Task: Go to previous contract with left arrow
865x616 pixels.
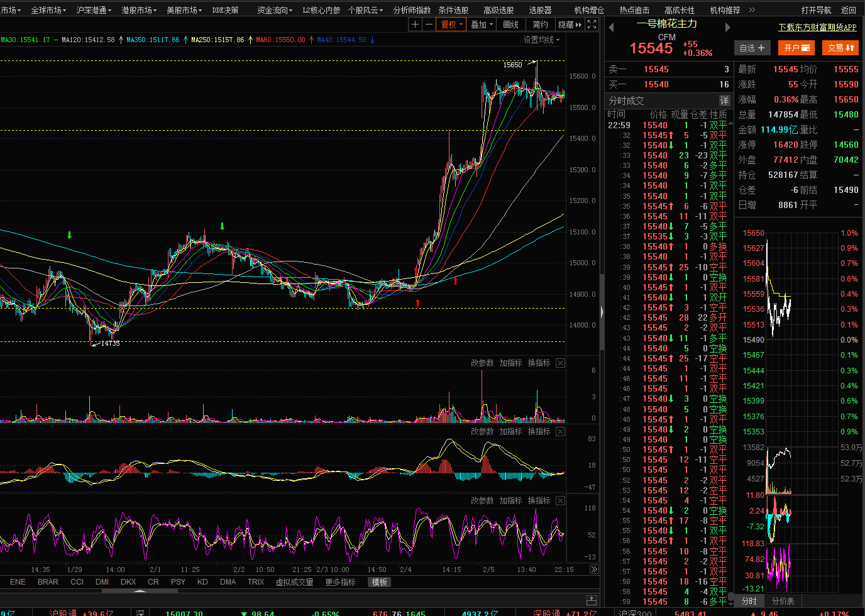Action: click(611, 27)
